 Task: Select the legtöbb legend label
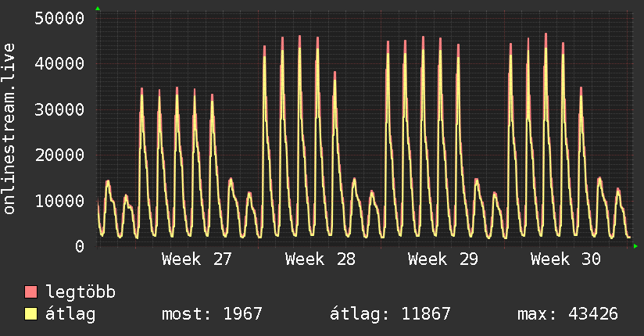[80, 291]
